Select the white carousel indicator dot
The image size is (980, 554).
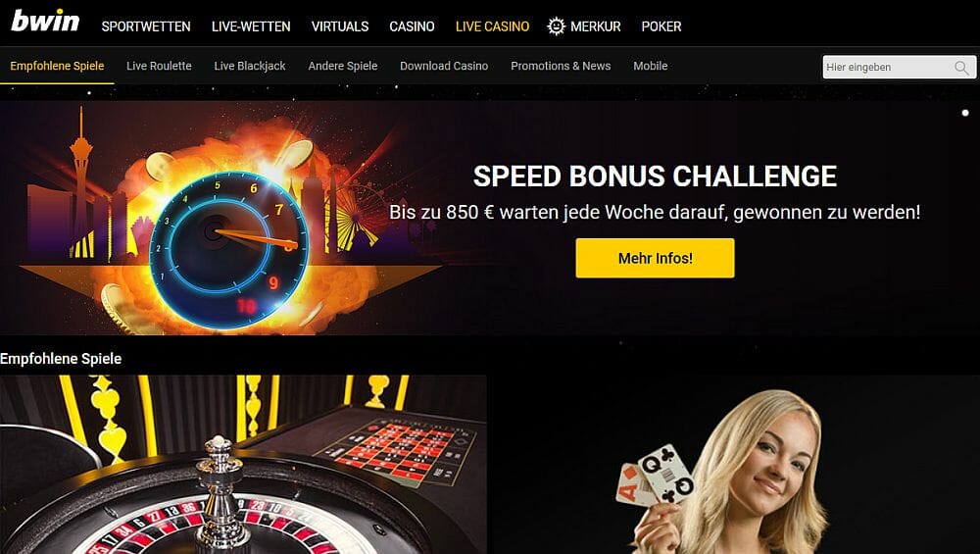pyautogui.click(x=965, y=113)
